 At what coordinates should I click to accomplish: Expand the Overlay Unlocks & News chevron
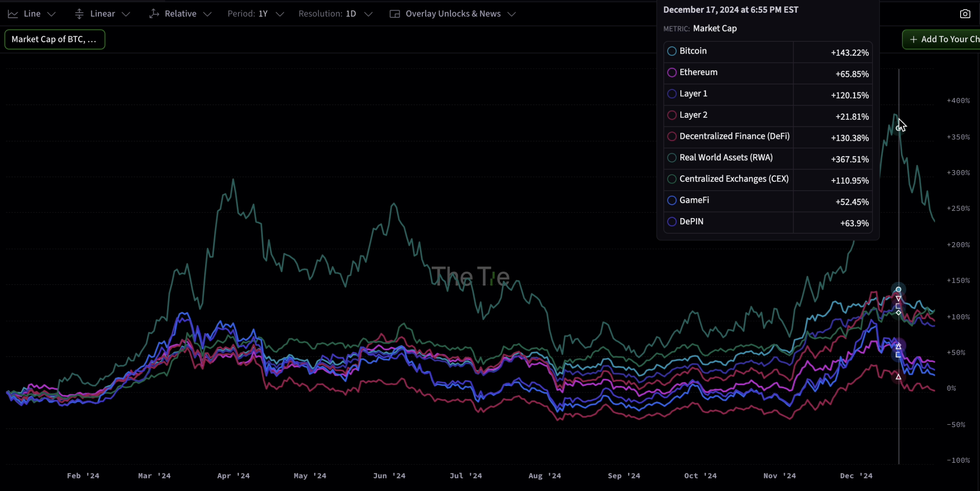tap(512, 14)
